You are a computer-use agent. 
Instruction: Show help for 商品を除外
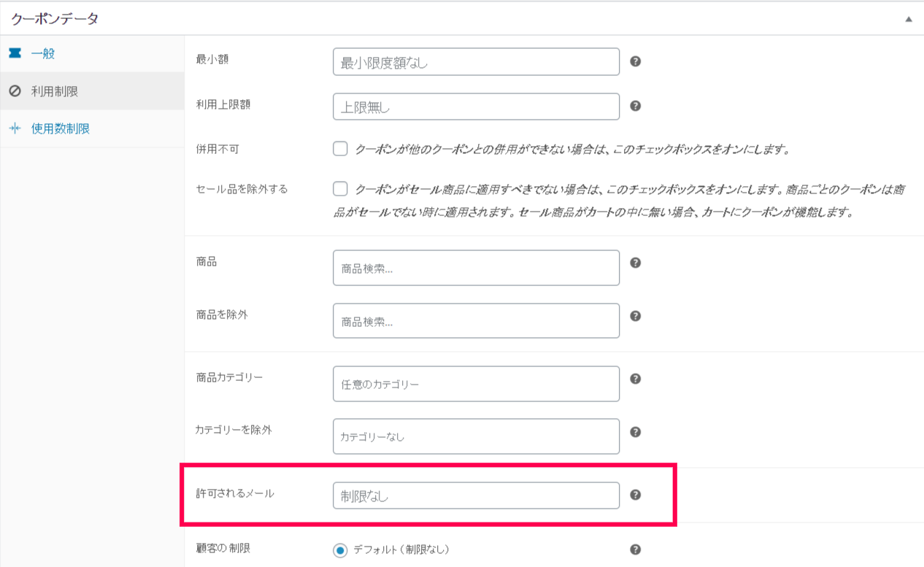click(635, 316)
